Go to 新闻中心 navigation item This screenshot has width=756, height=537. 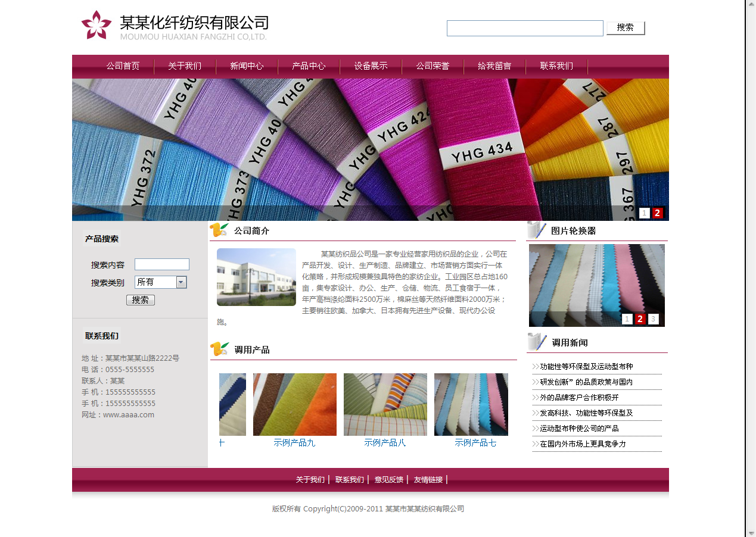[247, 66]
